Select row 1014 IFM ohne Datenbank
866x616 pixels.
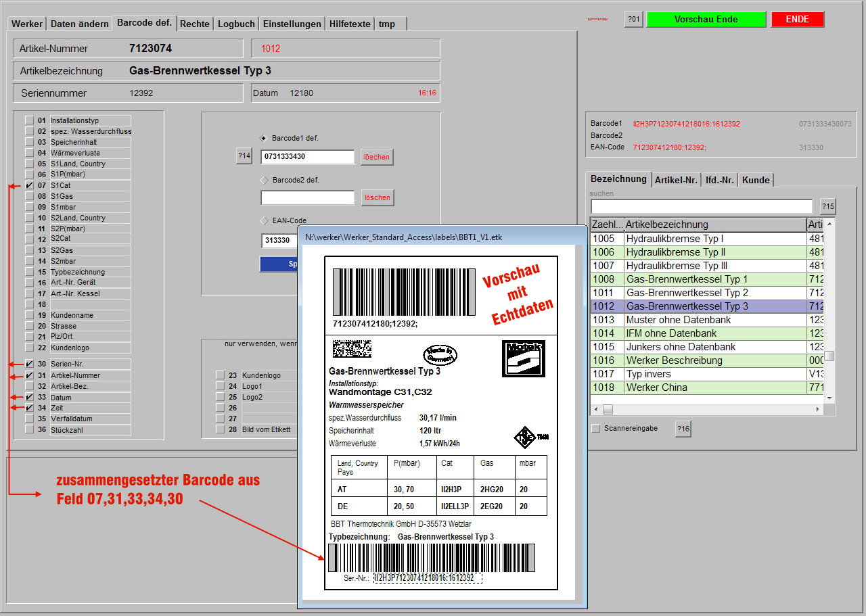[x=708, y=333]
